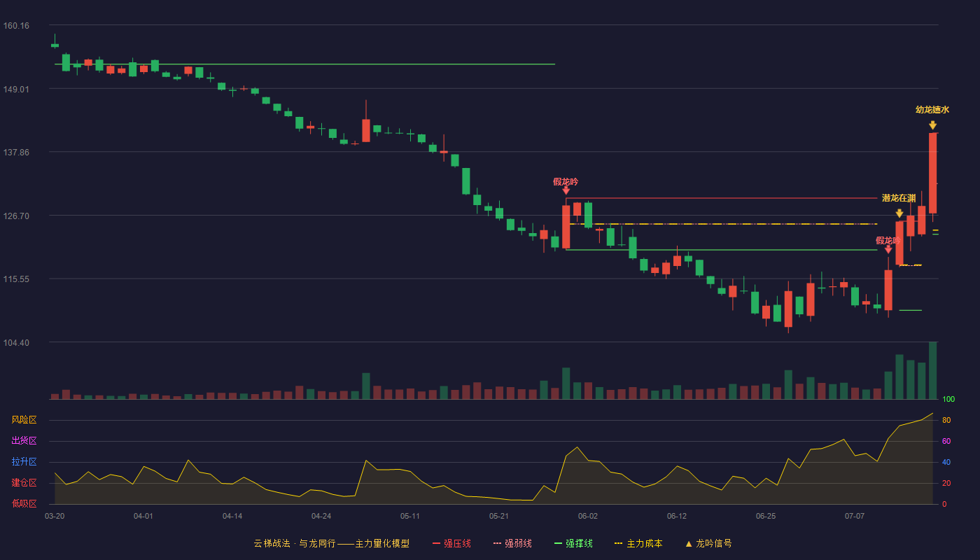This screenshot has width=980, height=560.
Task: Toggle the 主力成本 legend item
Action: tap(638, 543)
